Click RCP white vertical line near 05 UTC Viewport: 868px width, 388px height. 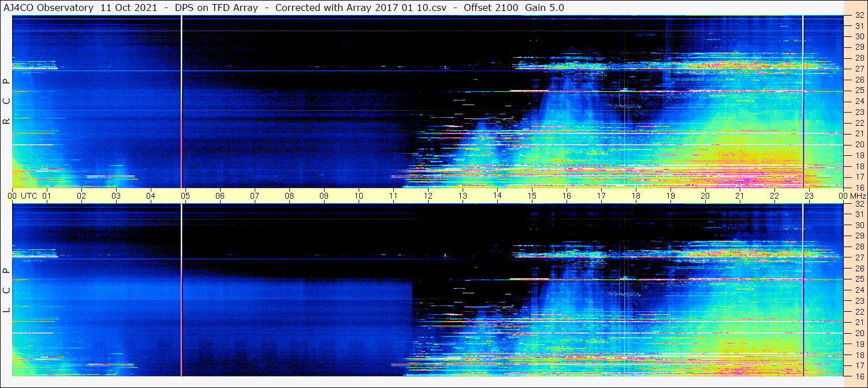click(x=181, y=102)
